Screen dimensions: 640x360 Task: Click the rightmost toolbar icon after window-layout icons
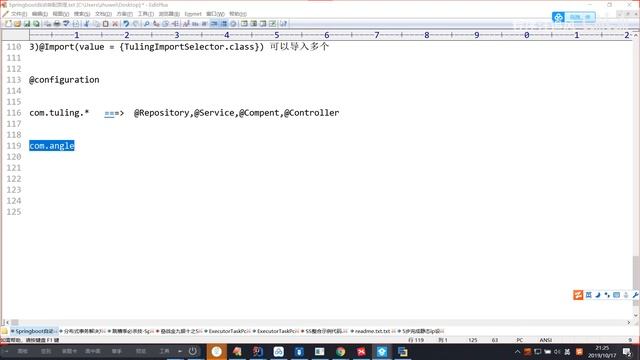tap(283, 24)
